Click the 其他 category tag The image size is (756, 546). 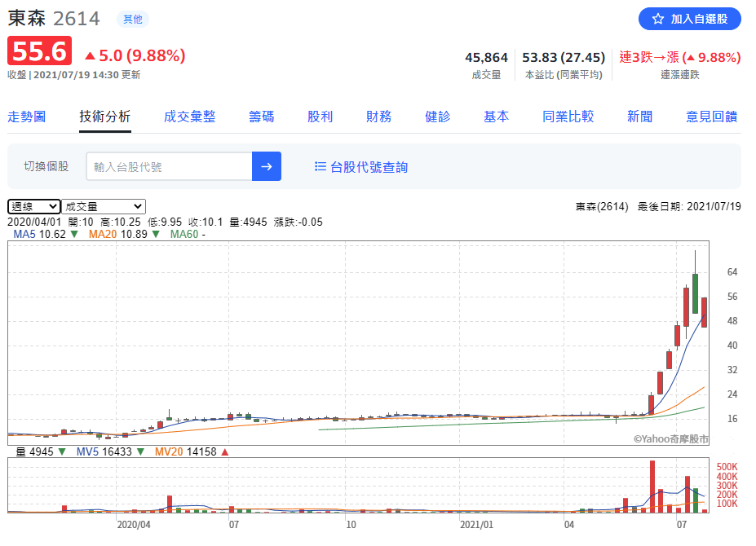133,20
